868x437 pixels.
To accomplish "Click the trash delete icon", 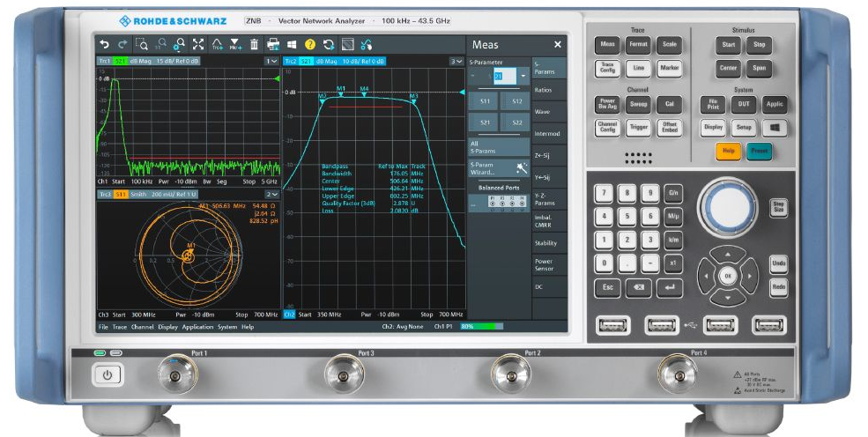I will point(254,44).
